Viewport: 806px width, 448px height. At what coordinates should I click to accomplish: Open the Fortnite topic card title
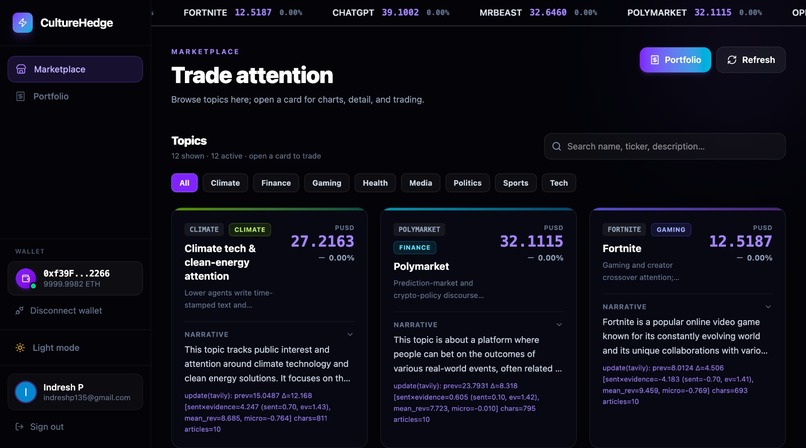click(622, 248)
